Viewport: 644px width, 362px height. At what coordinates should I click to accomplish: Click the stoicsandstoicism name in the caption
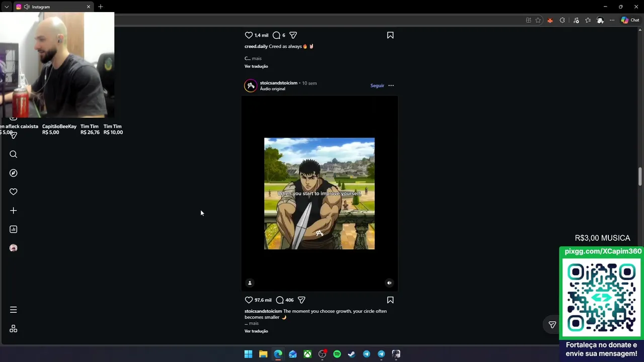point(263,311)
